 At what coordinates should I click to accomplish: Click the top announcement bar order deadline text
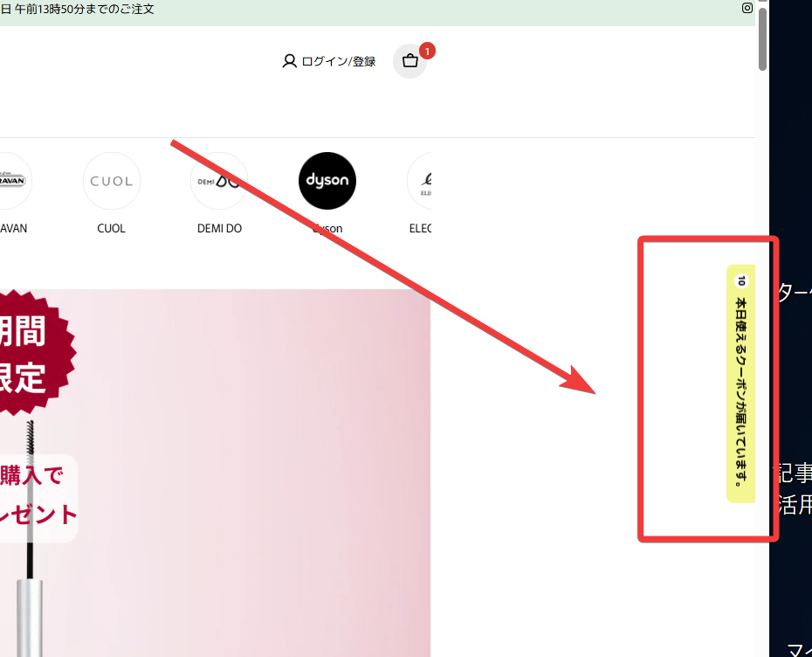(x=78, y=9)
